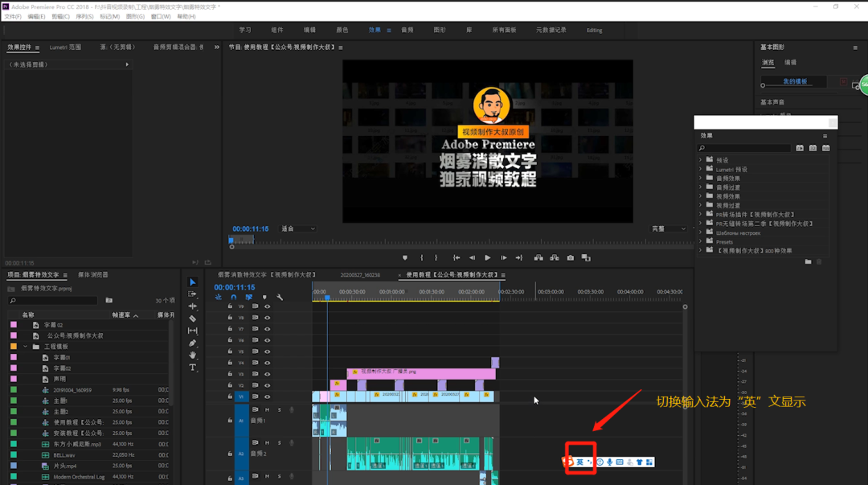
Task: Click the Effects panel search field
Action: click(x=744, y=148)
